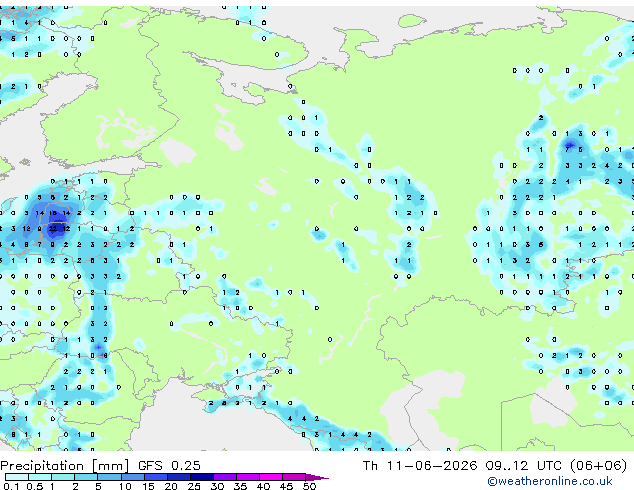Click the legend label '25'
The height and width of the screenshot is (490, 634).
(194, 486)
